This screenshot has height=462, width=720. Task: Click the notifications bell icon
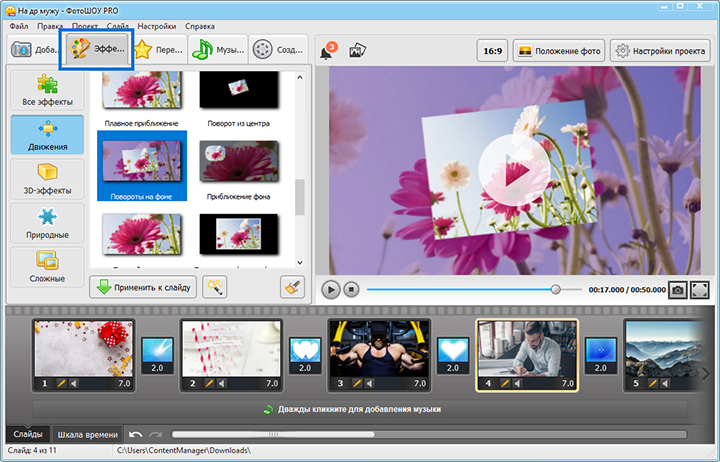(326, 51)
